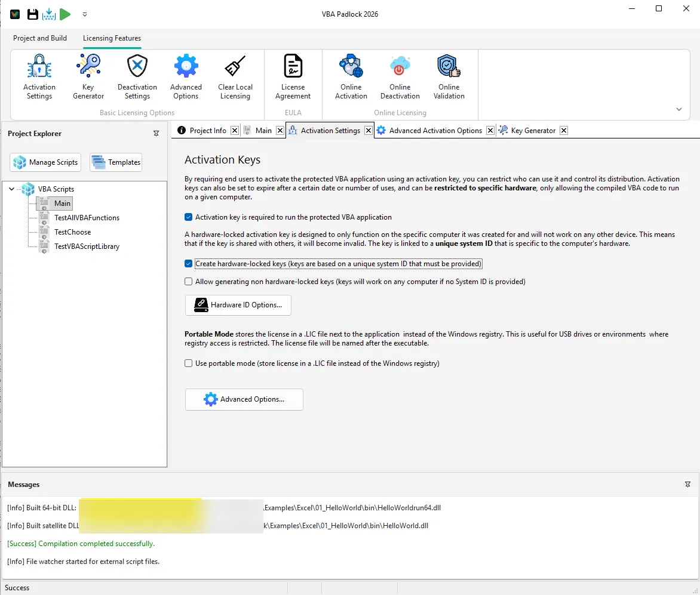Viewport: 700px width, 595px height.
Task: Check the portable mode license option
Action: coord(188,363)
